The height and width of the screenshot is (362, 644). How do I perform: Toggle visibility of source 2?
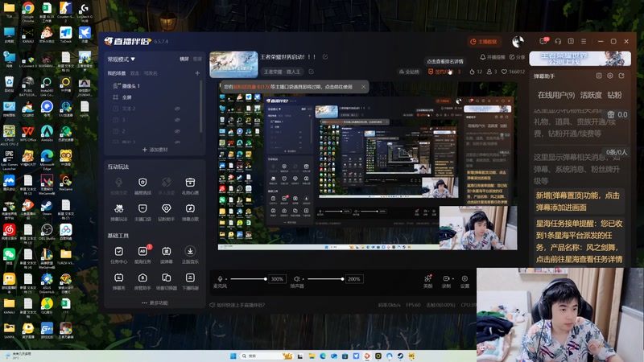pyautogui.click(x=177, y=131)
